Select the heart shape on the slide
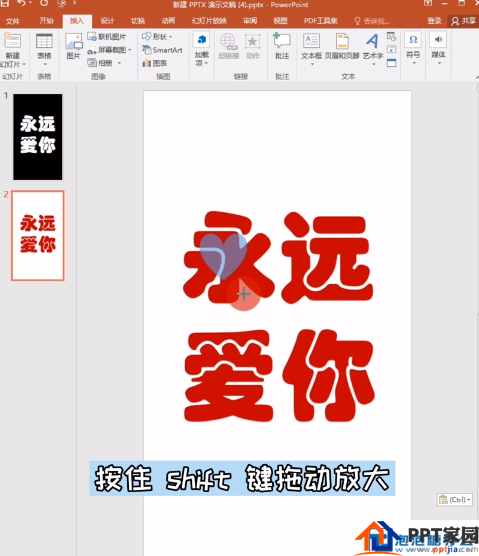The width and height of the screenshot is (479, 556). tap(223, 256)
